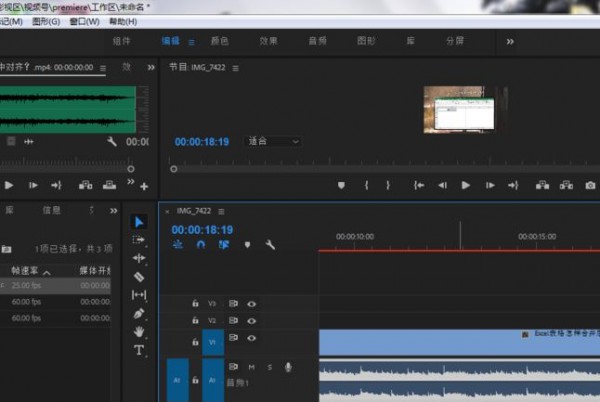Toggle V2 track lock
The image size is (600, 402).
pyautogui.click(x=195, y=321)
